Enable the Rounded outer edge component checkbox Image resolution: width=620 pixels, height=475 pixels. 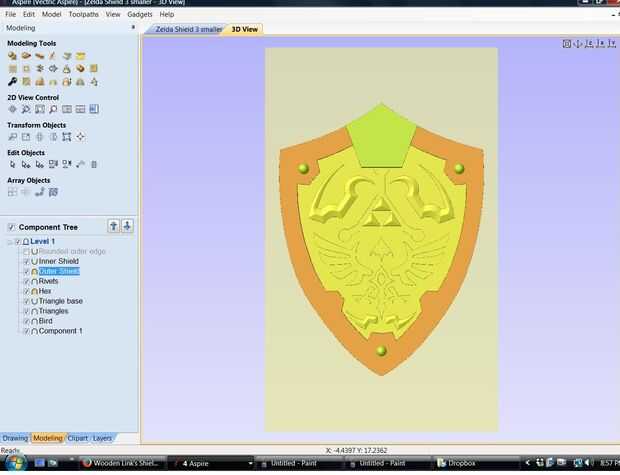click(26, 252)
